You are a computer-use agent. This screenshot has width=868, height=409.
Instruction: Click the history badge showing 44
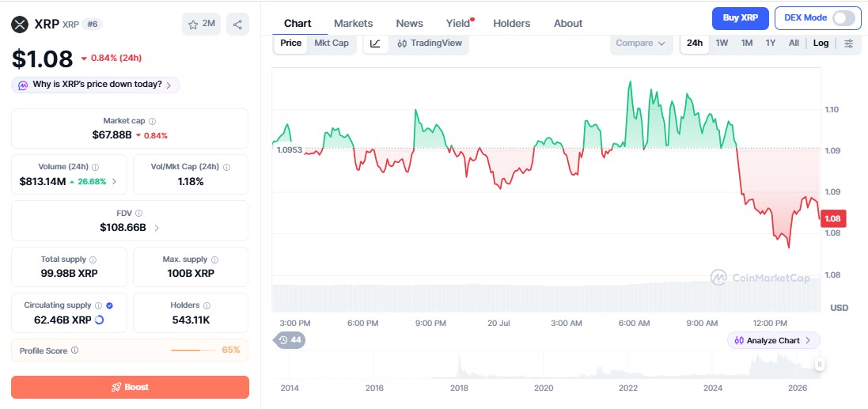point(290,340)
